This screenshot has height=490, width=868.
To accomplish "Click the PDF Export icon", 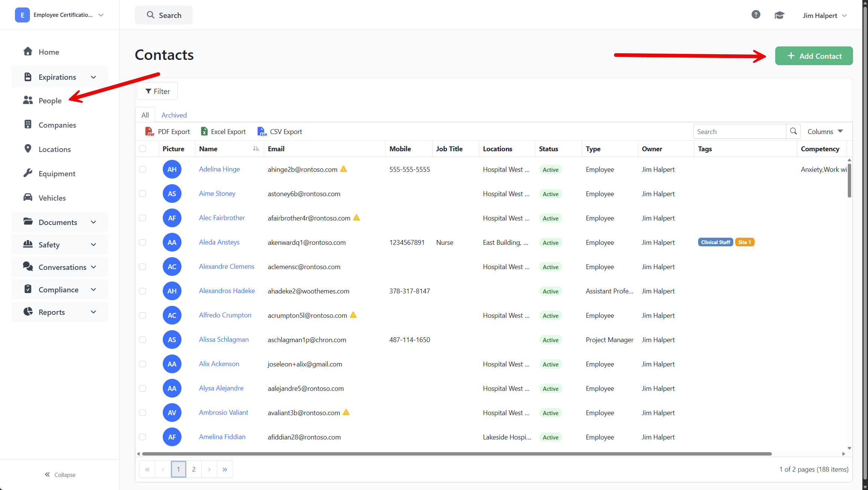I will click(149, 131).
